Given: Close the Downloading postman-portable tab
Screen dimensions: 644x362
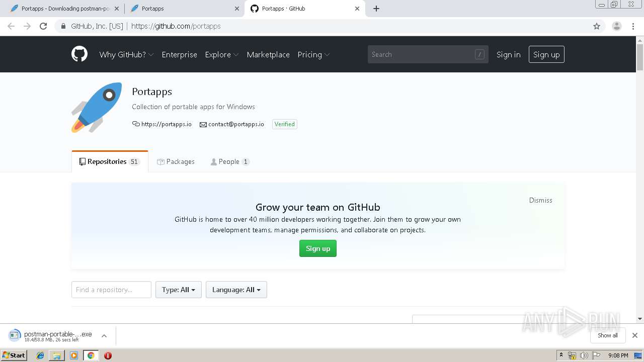Looking at the screenshot, I should coord(117,9).
